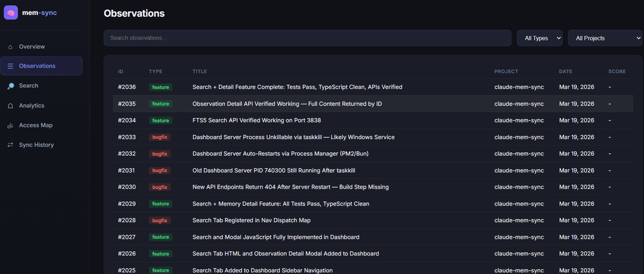
Task: Open 'Search Tab HTML and Observation Detail Modal'
Action: click(x=286, y=254)
